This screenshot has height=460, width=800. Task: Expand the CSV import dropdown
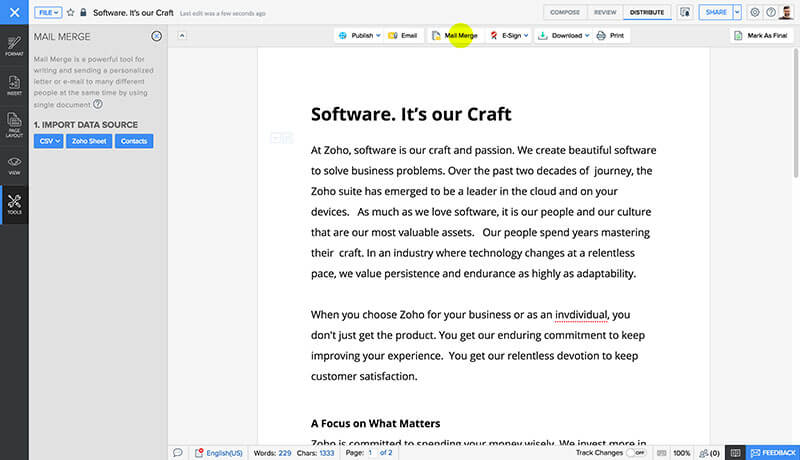[48, 141]
